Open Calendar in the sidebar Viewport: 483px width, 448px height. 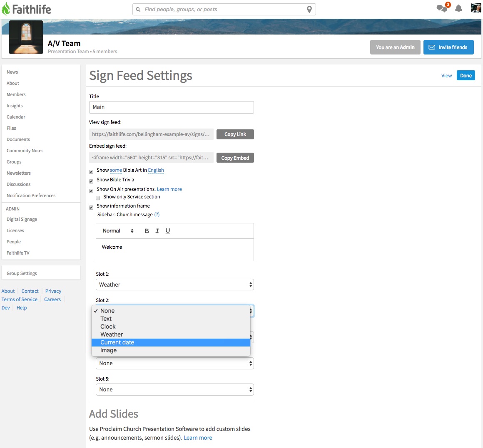tap(16, 117)
